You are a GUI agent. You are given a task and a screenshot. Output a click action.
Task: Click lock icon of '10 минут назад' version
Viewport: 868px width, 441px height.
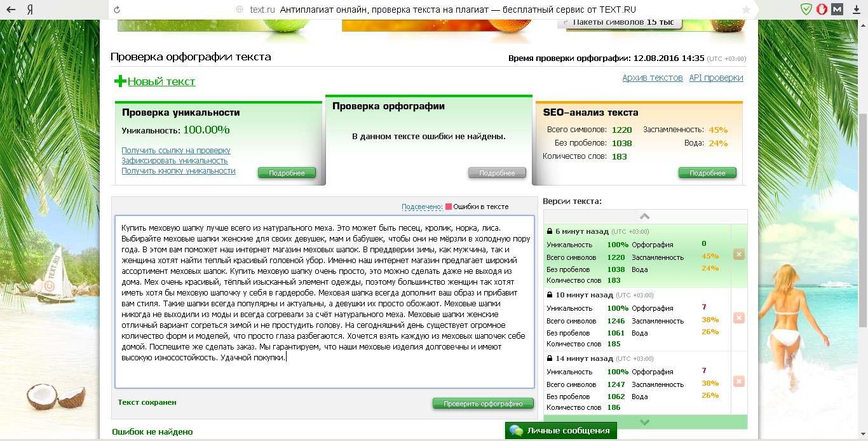point(550,295)
